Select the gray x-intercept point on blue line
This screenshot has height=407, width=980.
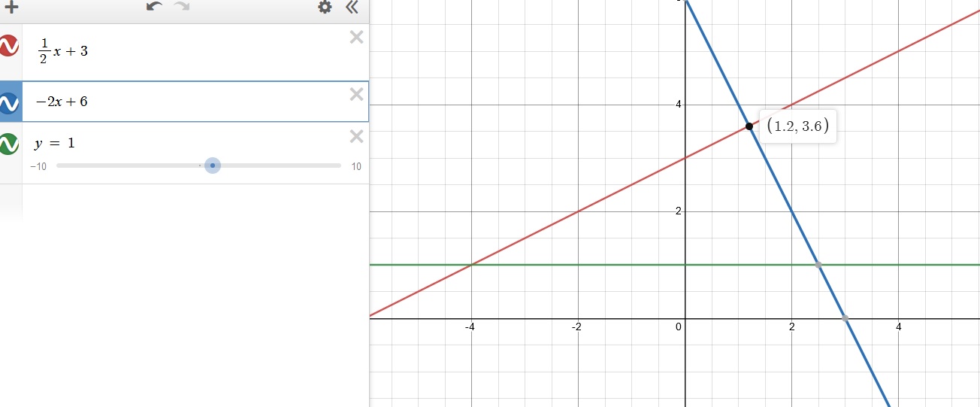coord(845,318)
